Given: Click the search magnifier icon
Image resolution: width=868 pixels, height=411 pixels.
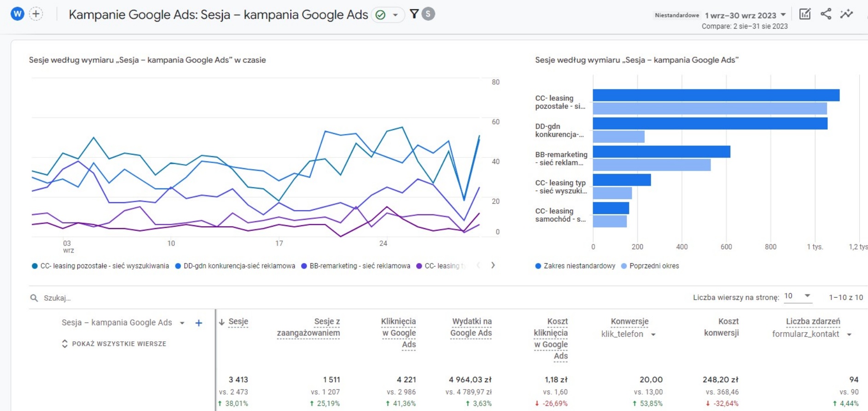Looking at the screenshot, I should click(x=34, y=298).
